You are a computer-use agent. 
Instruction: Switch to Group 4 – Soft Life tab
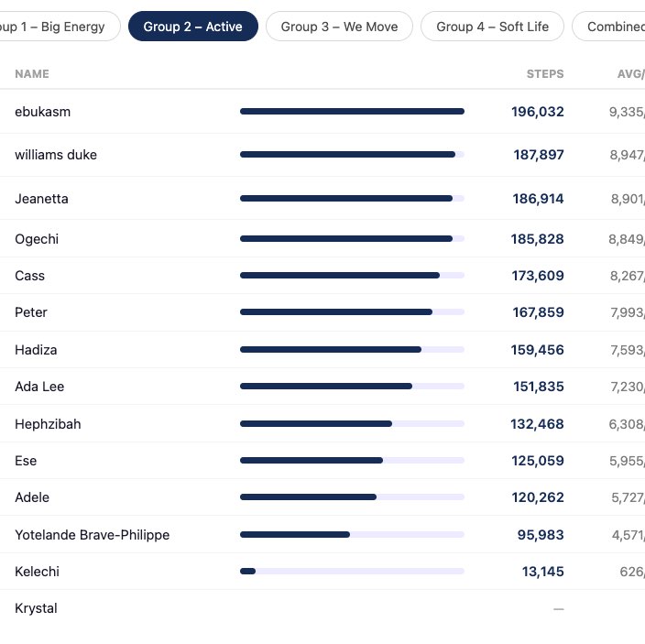[x=492, y=27]
